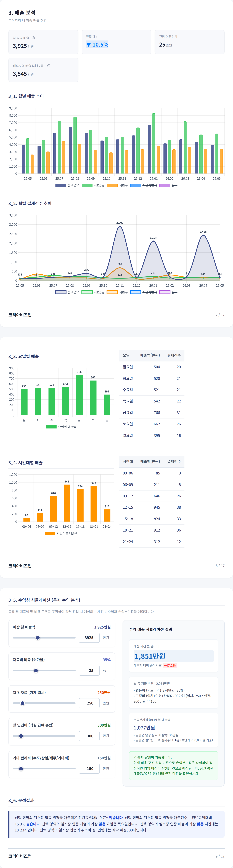Click the 300 labor cost input field
233x868 pixels.
click(x=89, y=736)
